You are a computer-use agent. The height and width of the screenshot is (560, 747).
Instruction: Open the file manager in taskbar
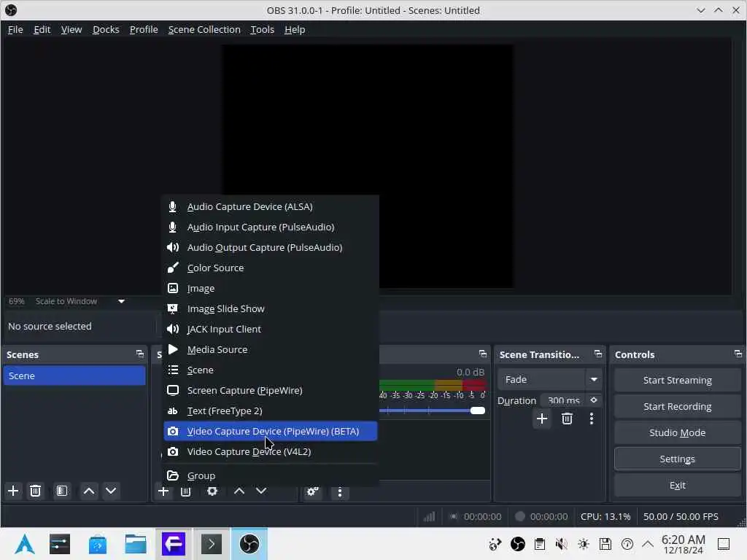pos(136,544)
